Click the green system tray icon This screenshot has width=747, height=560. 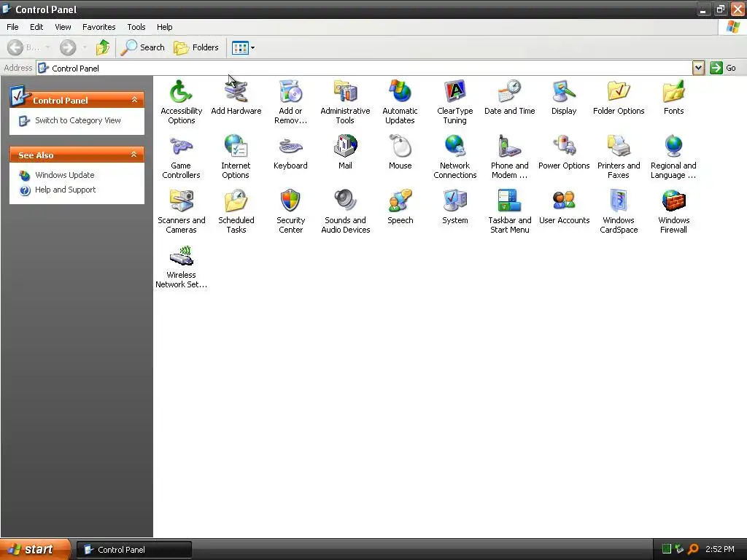667,549
